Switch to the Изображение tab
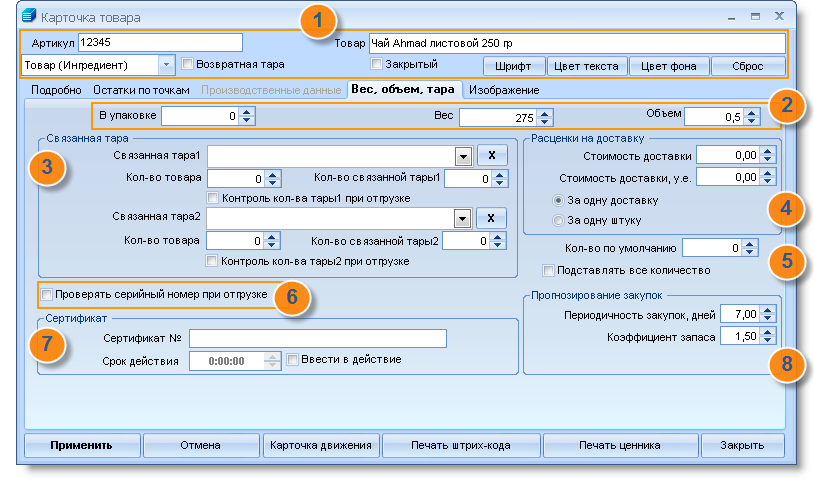This screenshot has height=479, width=814. pyautogui.click(x=504, y=90)
